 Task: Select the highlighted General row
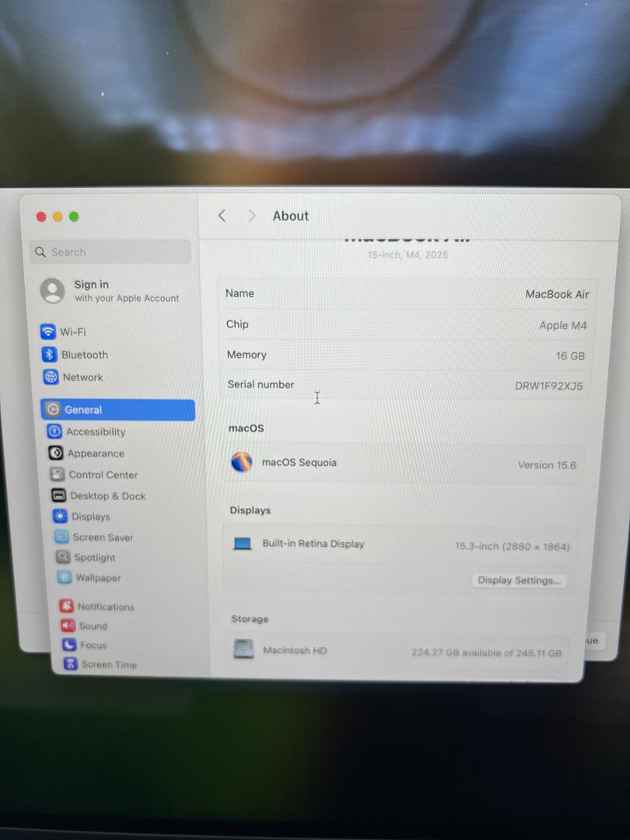[118, 410]
